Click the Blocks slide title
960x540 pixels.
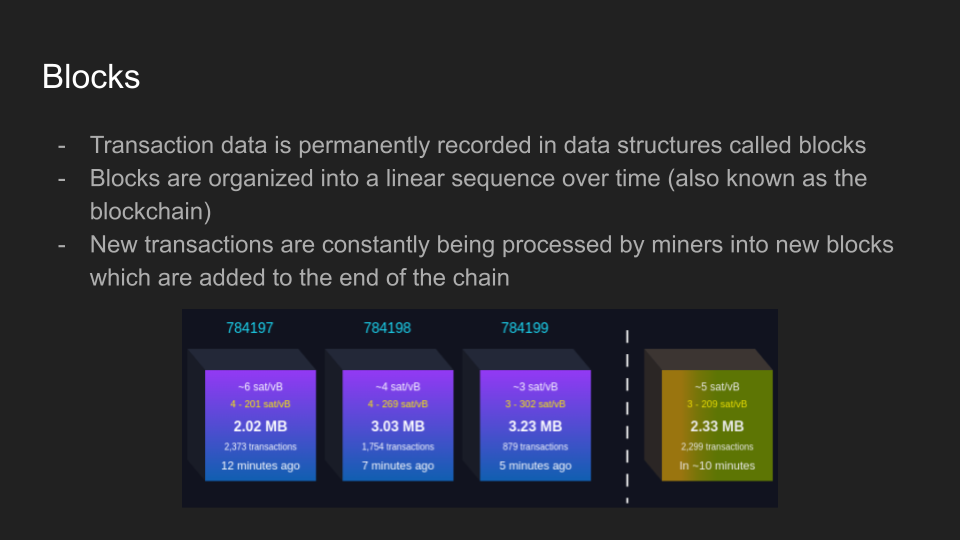[91, 77]
